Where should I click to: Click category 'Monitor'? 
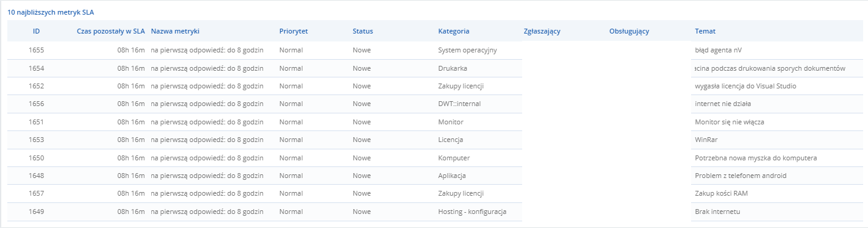(451, 122)
